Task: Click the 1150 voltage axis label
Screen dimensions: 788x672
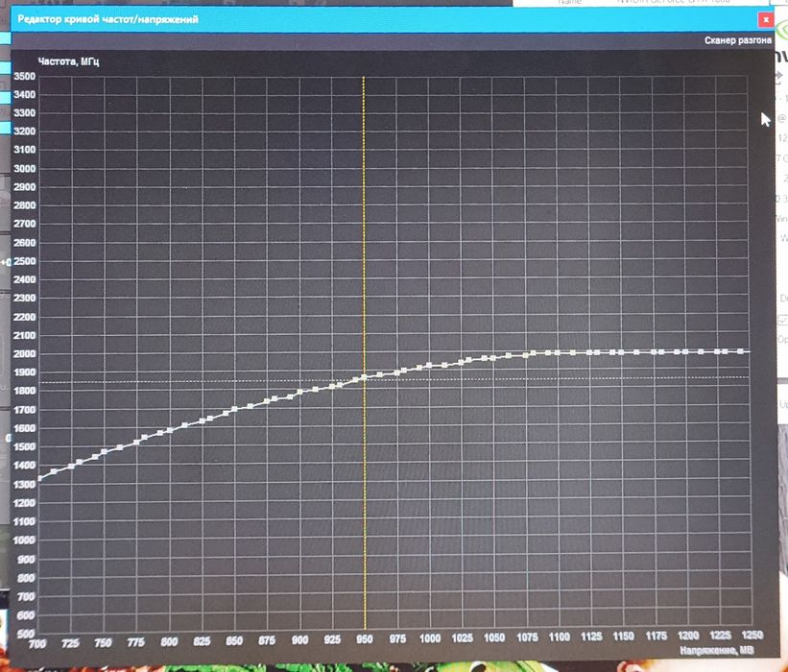Action: tap(624, 636)
